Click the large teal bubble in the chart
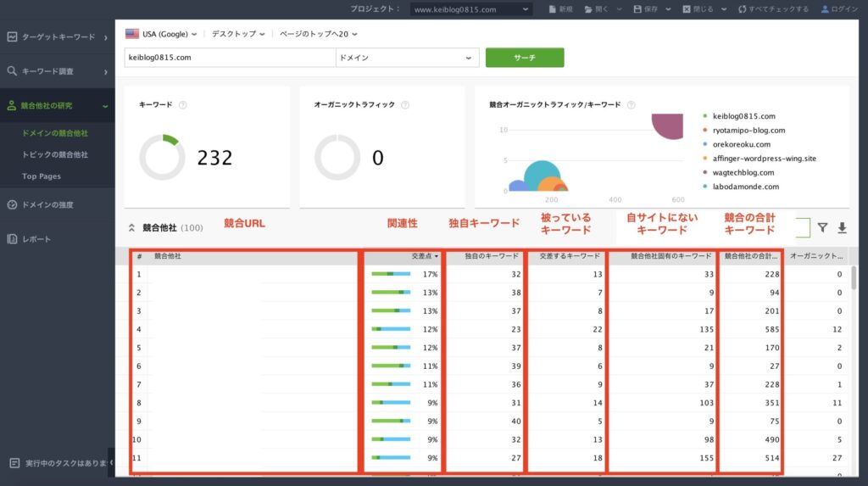The width and height of the screenshot is (868, 486). pos(541,174)
